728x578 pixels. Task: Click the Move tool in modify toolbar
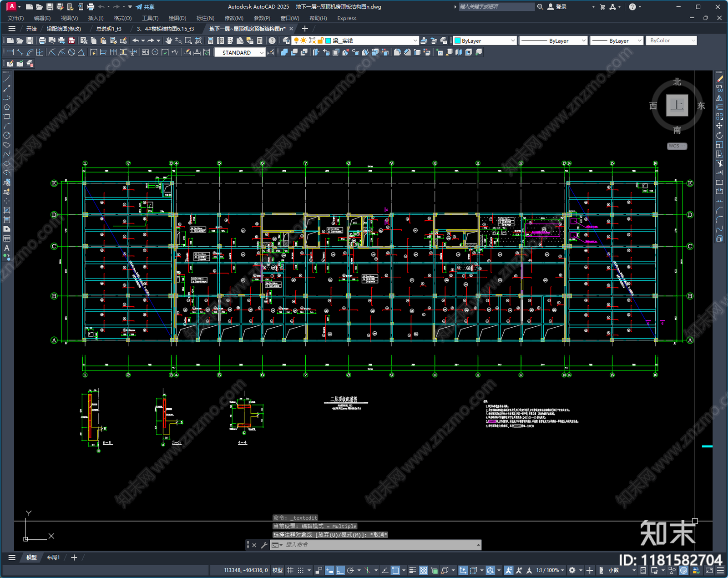[x=719, y=126]
